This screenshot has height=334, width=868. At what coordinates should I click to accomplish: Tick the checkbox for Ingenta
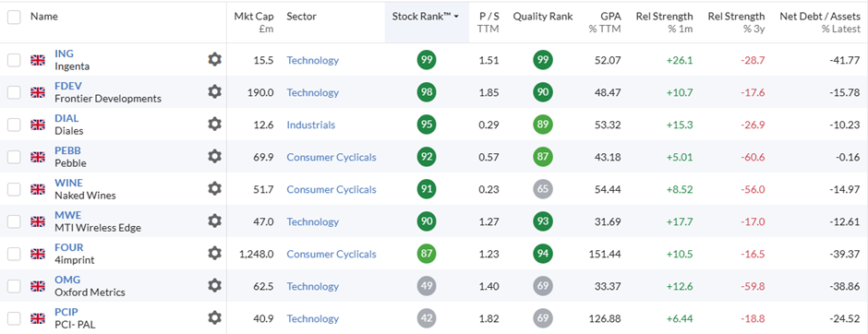coord(14,60)
